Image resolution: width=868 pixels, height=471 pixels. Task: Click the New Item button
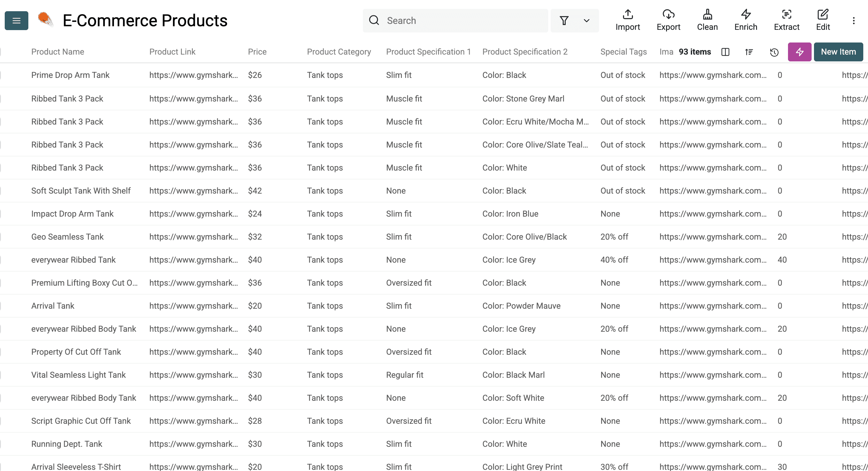[838, 52]
